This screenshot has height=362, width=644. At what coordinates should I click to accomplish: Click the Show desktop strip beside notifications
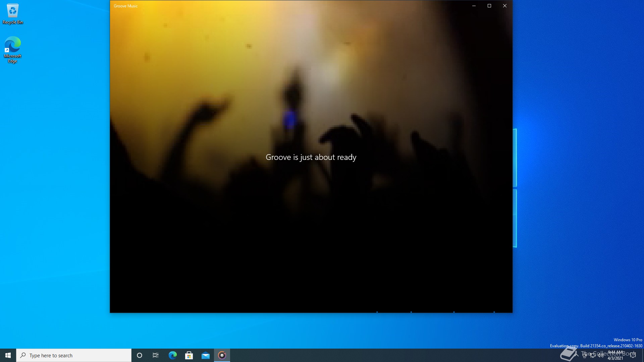(643, 355)
